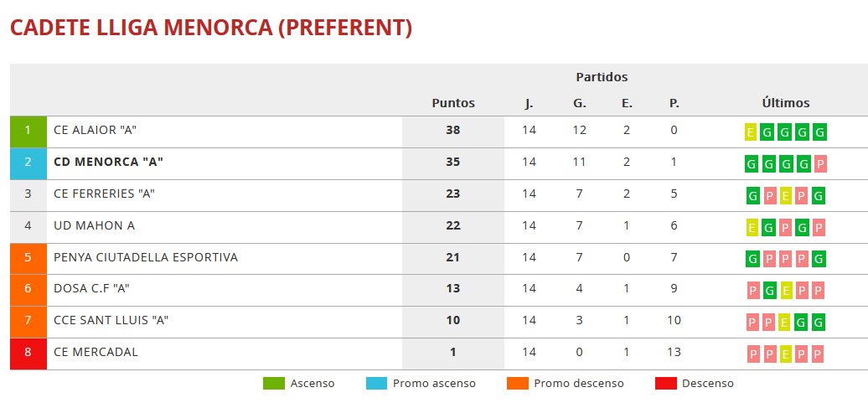Screen dimensions: 868x408
Task: Click the red P badge in CD MENORCA row
Action: tap(819, 164)
